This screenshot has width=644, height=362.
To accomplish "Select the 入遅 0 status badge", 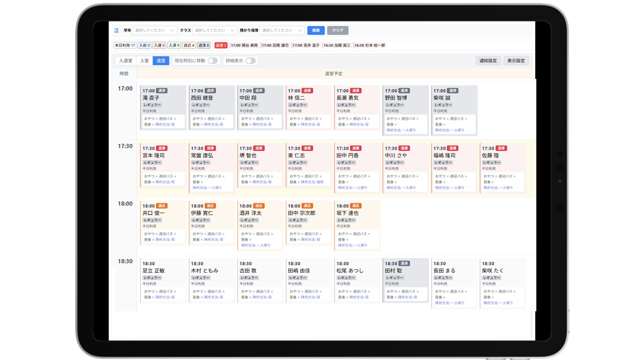I will tap(159, 45).
